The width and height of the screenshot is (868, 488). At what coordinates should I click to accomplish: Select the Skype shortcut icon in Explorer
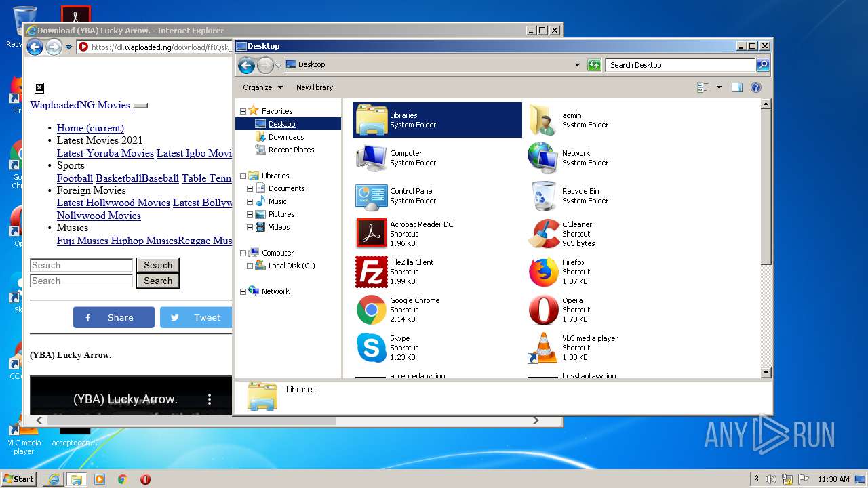tap(371, 348)
